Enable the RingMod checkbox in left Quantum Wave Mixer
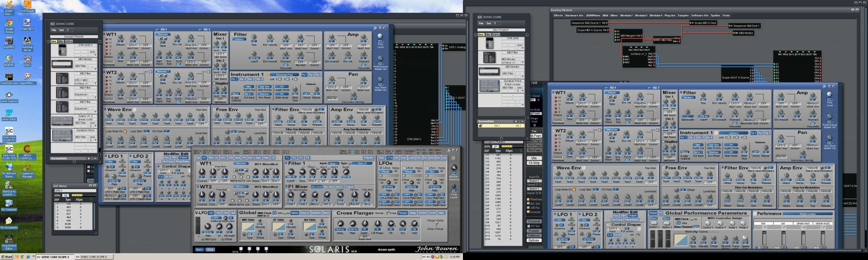This screenshot has width=868, height=260. click(215, 83)
